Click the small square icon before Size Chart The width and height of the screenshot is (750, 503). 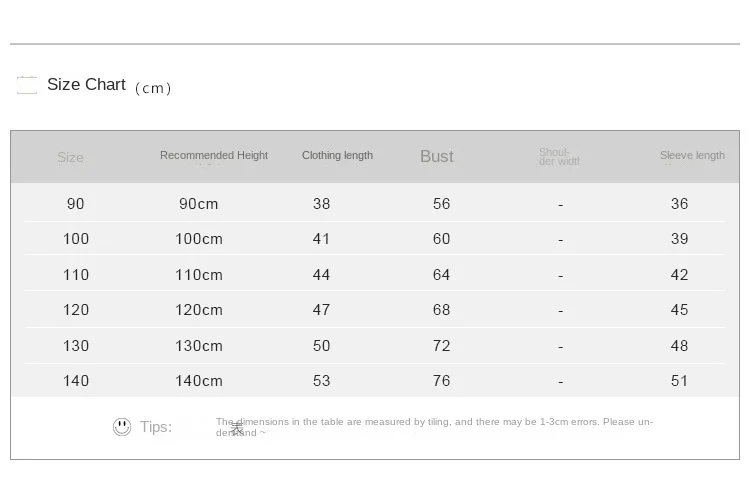(x=27, y=85)
